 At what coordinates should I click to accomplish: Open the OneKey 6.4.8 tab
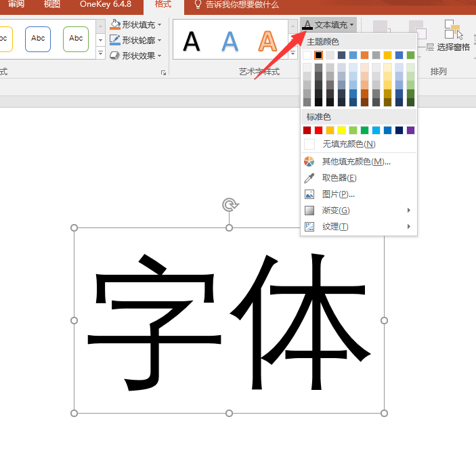(106, 4)
